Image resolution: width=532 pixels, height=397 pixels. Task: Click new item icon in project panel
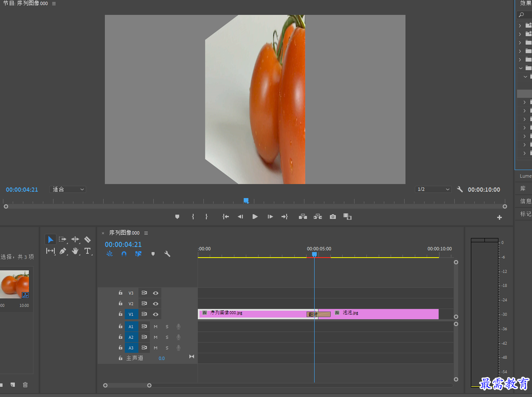click(x=13, y=385)
